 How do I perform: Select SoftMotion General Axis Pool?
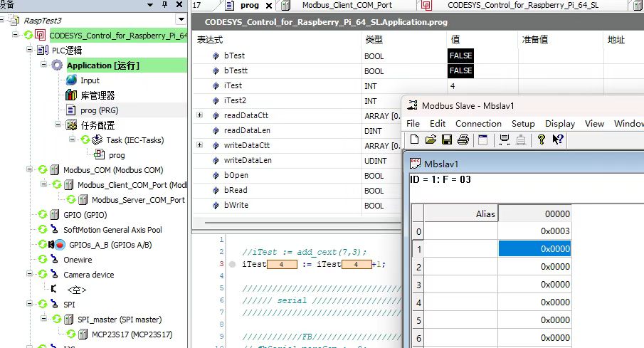tap(112, 230)
